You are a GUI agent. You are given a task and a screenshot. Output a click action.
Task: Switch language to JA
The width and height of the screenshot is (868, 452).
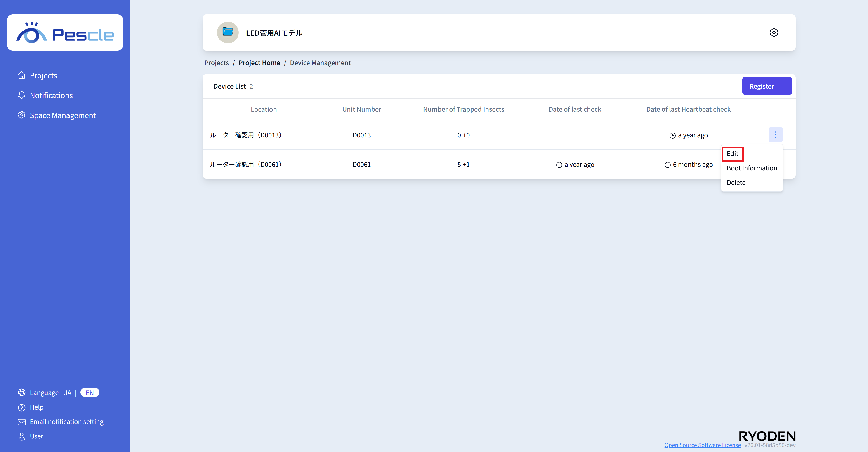(68, 393)
